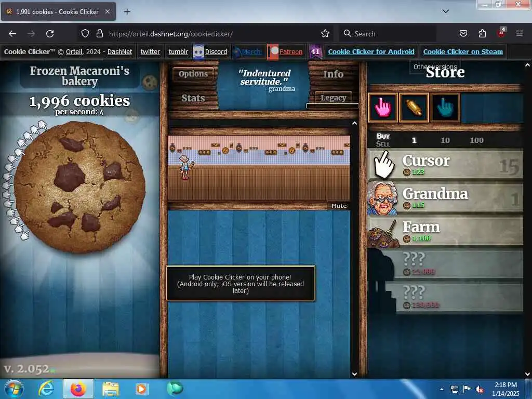The height and width of the screenshot is (399, 532).
Task: Open the twitter link
Action: coord(150,52)
